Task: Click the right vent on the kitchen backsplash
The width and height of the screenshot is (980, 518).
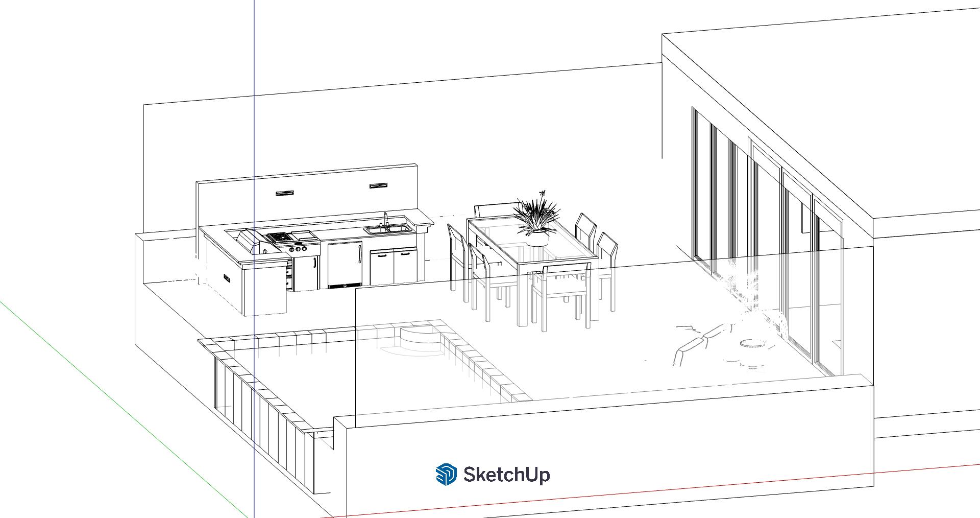Action: click(x=379, y=185)
